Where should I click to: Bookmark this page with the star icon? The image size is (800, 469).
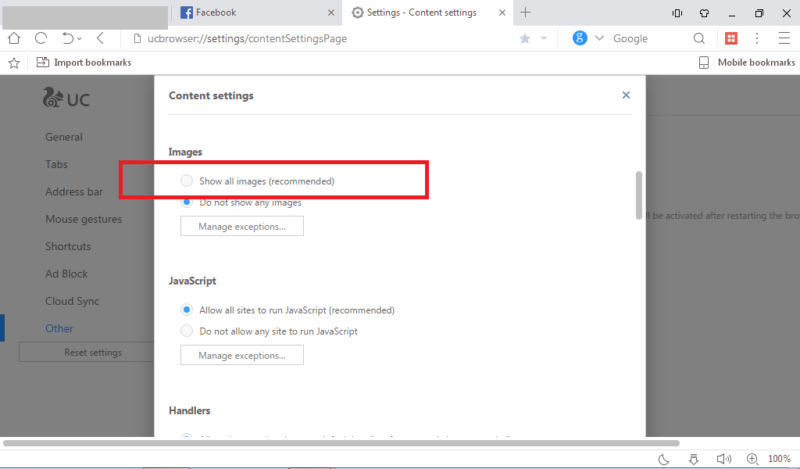[x=524, y=39]
